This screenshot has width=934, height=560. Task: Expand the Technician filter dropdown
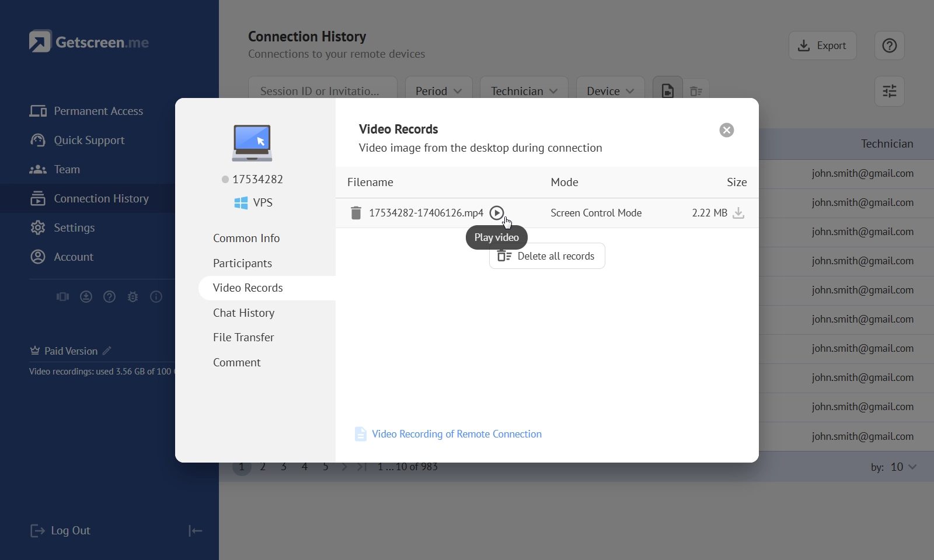(524, 91)
